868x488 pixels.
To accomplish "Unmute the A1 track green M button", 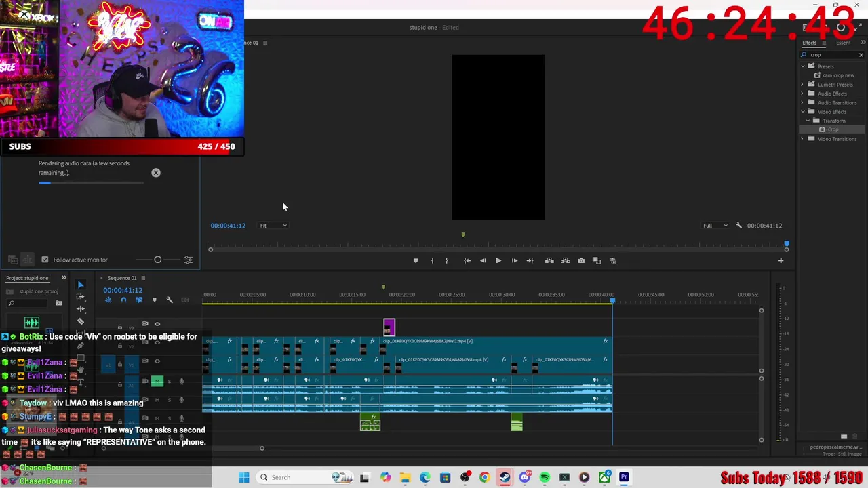I will pyautogui.click(x=157, y=382).
